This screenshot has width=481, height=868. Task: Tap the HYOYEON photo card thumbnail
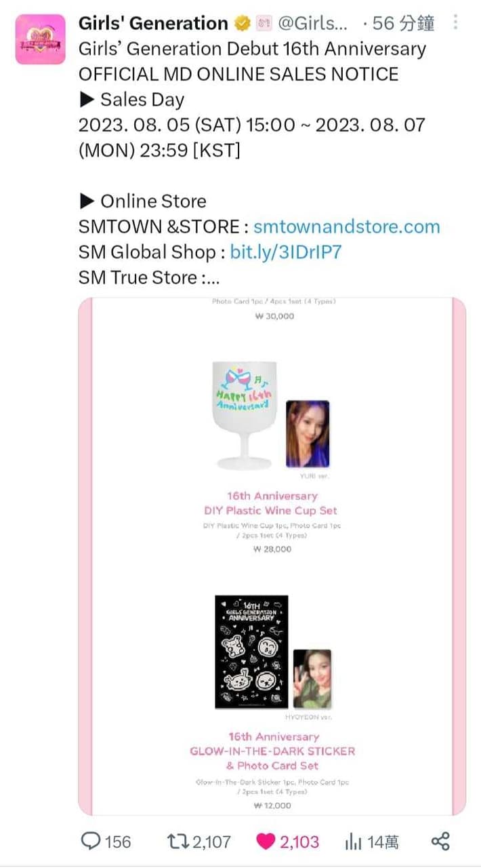[x=312, y=679]
